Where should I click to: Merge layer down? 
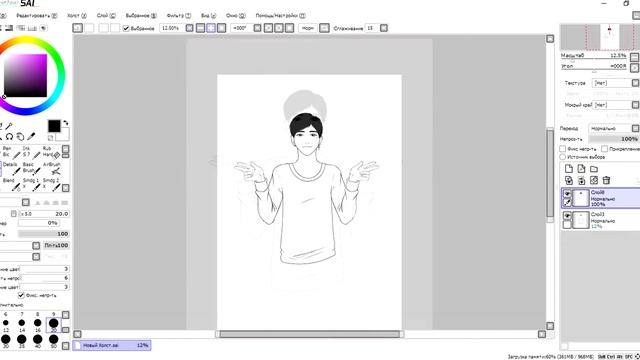[581, 180]
